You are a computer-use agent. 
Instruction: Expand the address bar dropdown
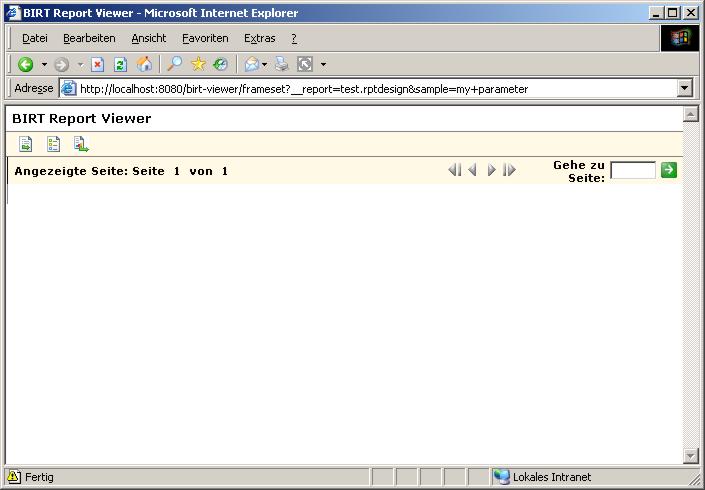(x=684, y=89)
